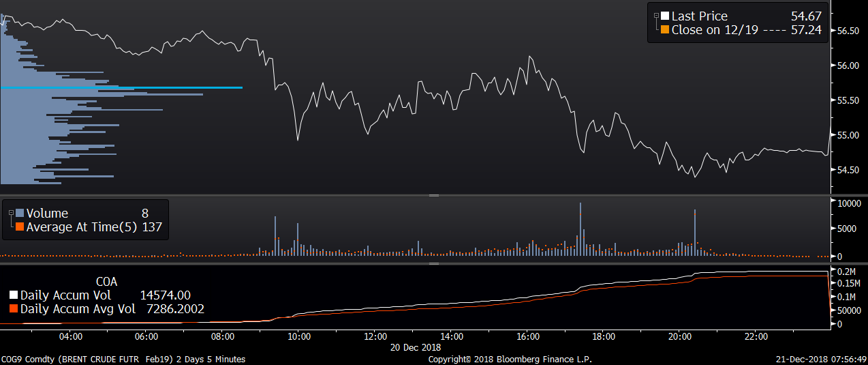This screenshot has width=868, height=365.
Task: Collapse the Last Price legend tree
Action: pos(656,16)
